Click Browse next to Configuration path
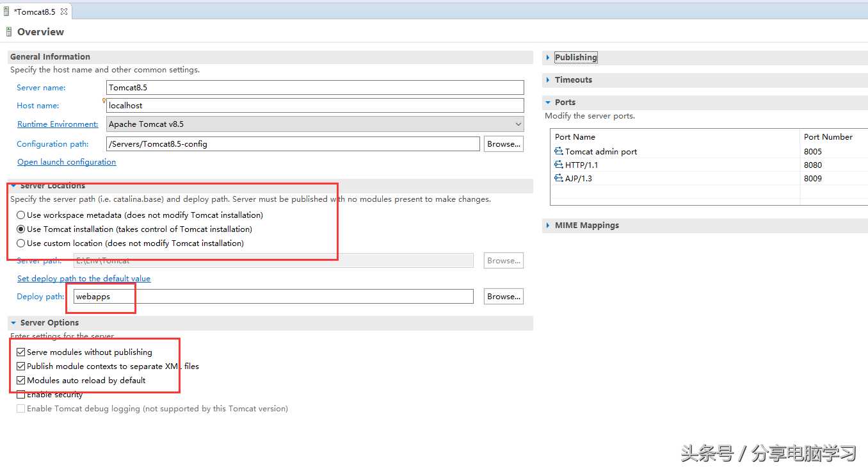This screenshot has width=868, height=469. [504, 144]
